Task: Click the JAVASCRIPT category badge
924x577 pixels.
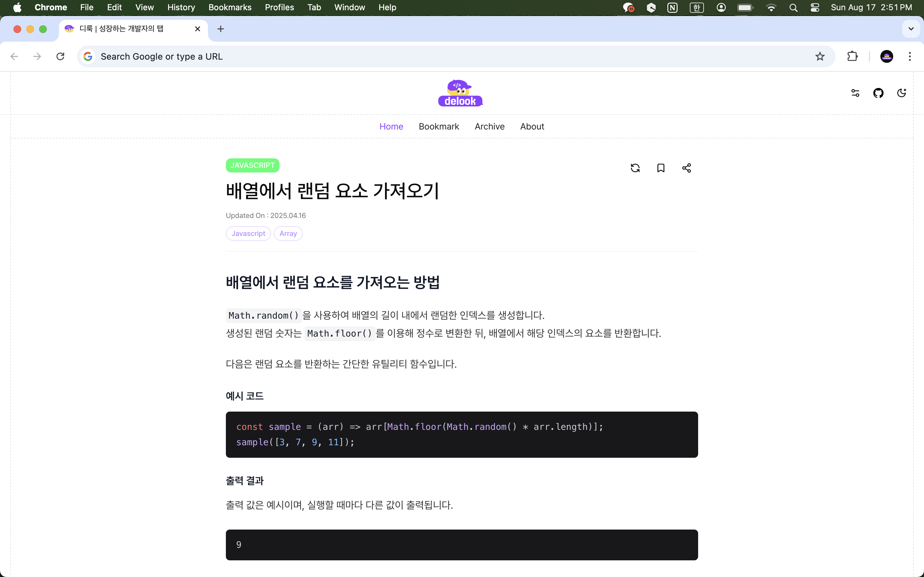Action: pyautogui.click(x=252, y=165)
